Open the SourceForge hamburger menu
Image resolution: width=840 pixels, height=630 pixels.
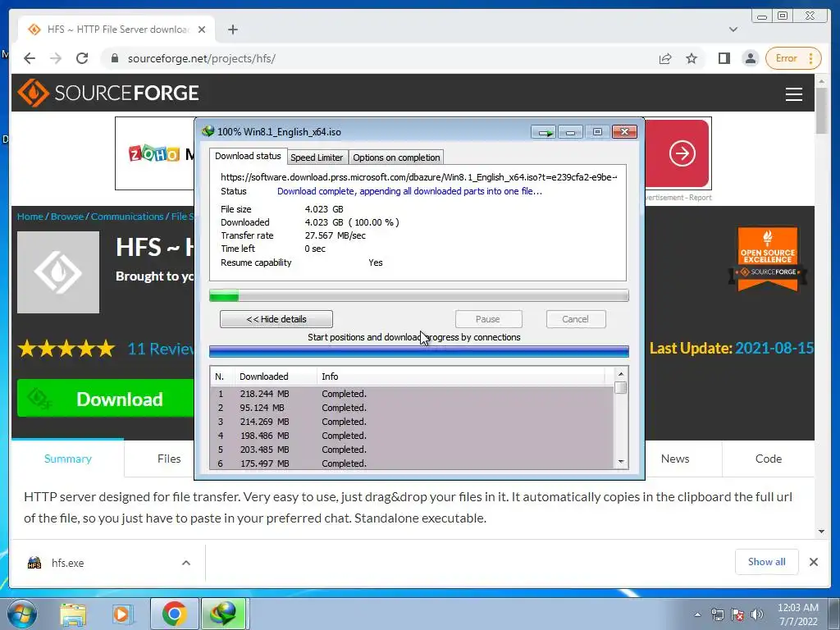click(793, 94)
